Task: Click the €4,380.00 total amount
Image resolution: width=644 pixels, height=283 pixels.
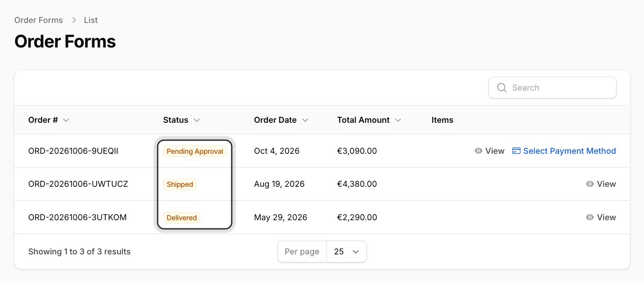Action: [x=357, y=184]
